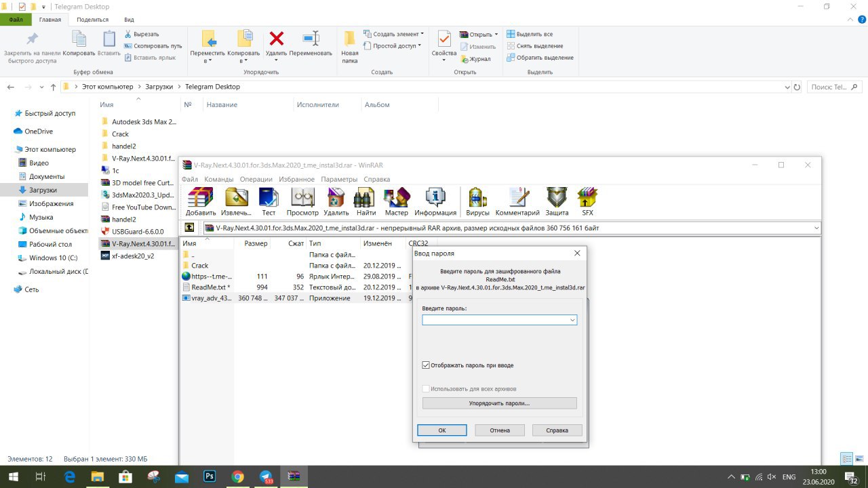868x488 pixels.
Task: Open the Просмотр (View) tool in WinRAR
Action: 302,202
